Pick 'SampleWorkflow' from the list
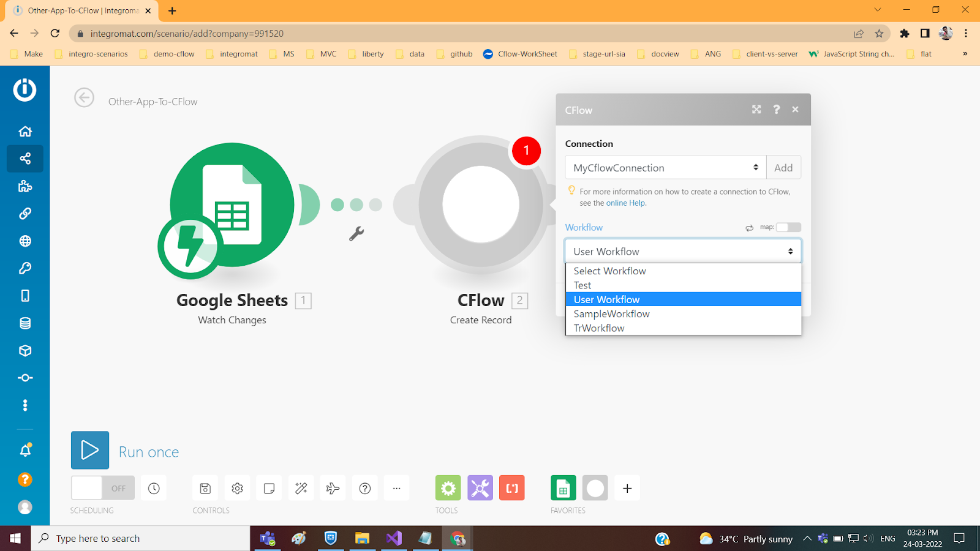 (683, 313)
